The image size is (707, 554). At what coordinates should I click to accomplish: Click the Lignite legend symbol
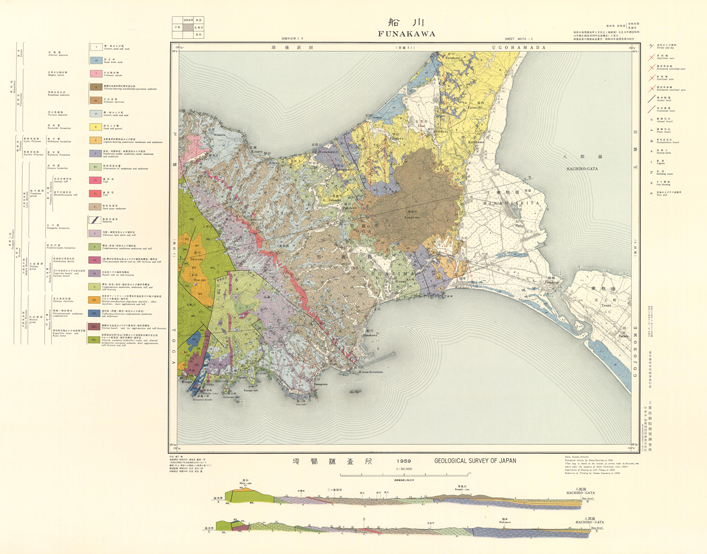tap(651, 162)
